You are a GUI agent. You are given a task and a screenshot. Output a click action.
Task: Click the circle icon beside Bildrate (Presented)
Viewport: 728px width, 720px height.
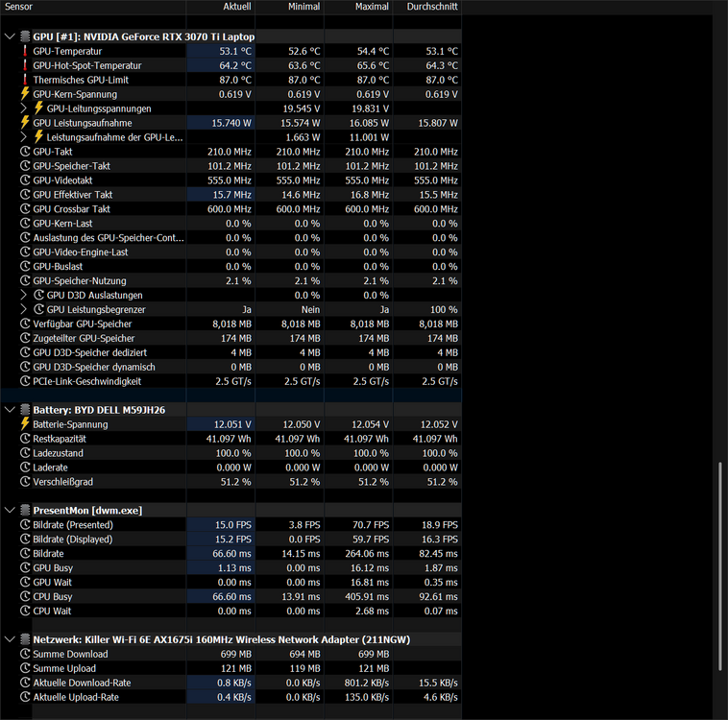click(x=26, y=525)
